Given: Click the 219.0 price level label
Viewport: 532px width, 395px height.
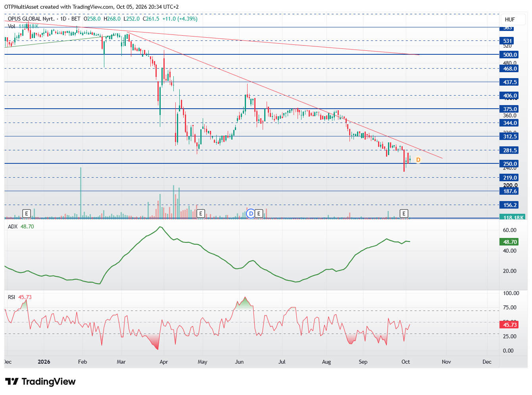Looking at the screenshot, I should coord(510,178).
